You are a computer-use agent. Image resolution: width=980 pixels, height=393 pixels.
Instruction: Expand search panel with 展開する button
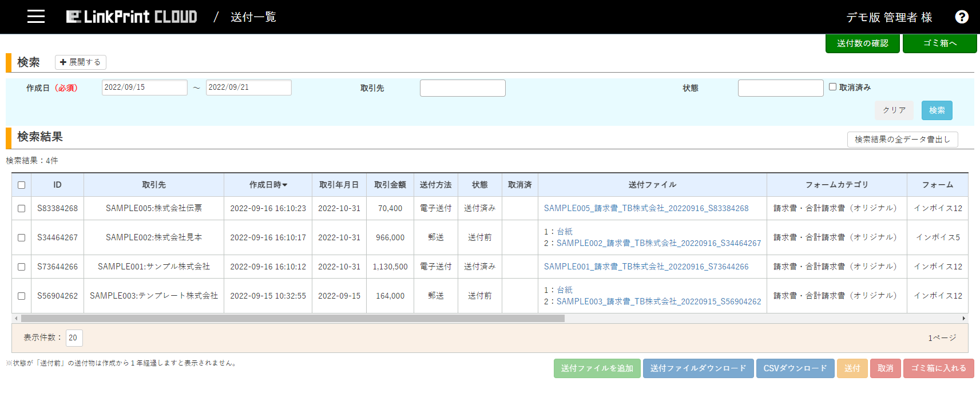coord(81,62)
